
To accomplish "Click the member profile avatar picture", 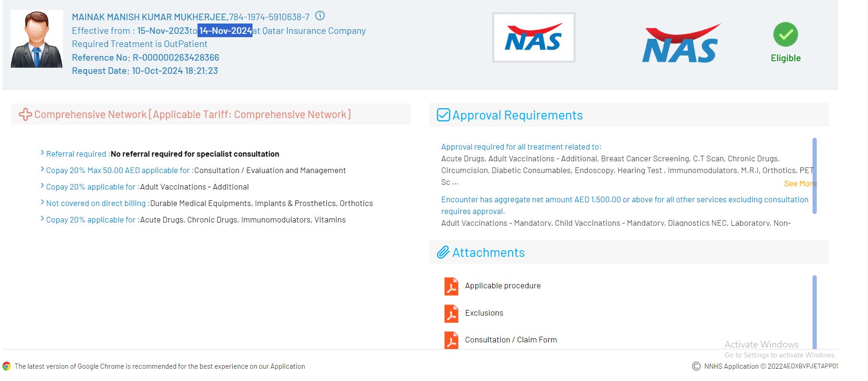I will (x=37, y=39).
